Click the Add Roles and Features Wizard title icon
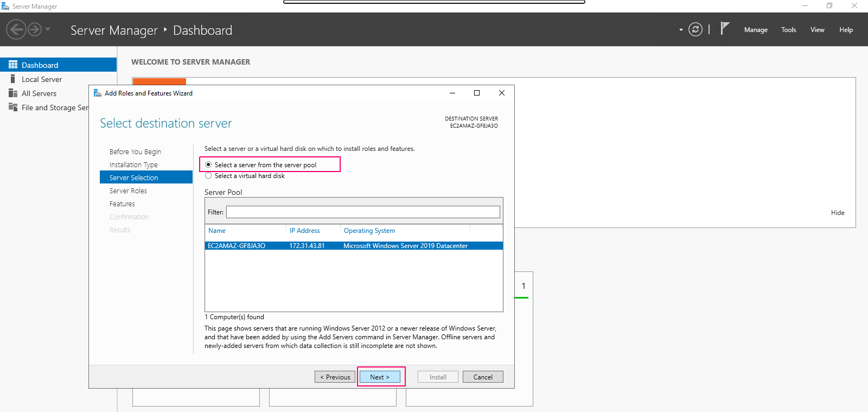 pyautogui.click(x=98, y=93)
